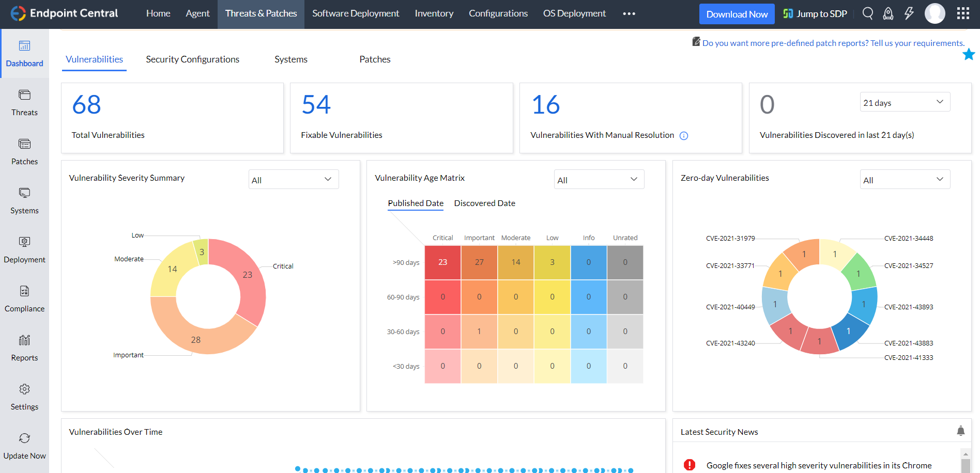Click the search magnifier icon
The height and width of the screenshot is (473, 980).
coord(868,13)
